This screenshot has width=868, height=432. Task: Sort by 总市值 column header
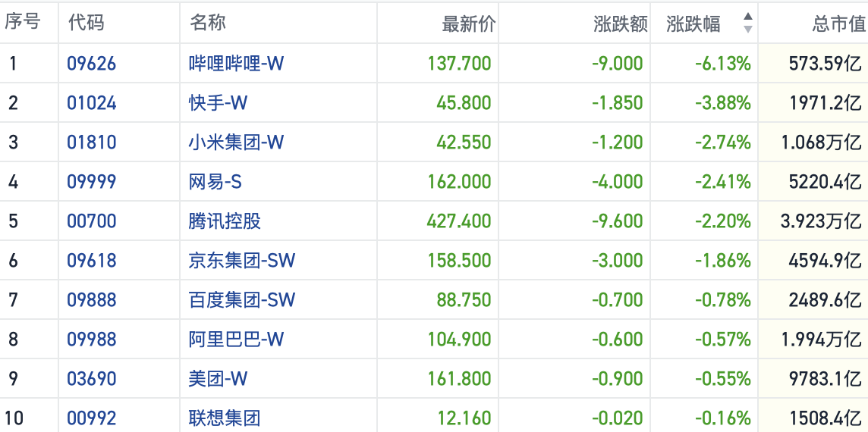click(x=838, y=24)
